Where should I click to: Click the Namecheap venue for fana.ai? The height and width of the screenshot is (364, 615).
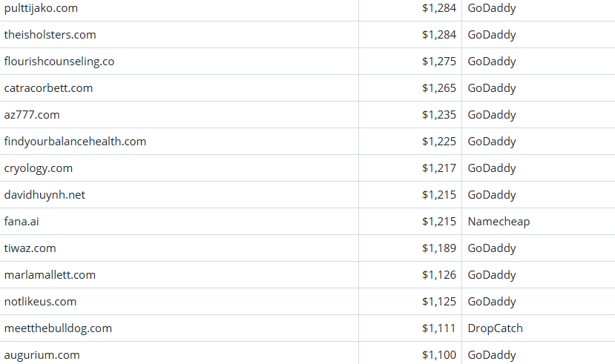[499, 222]
